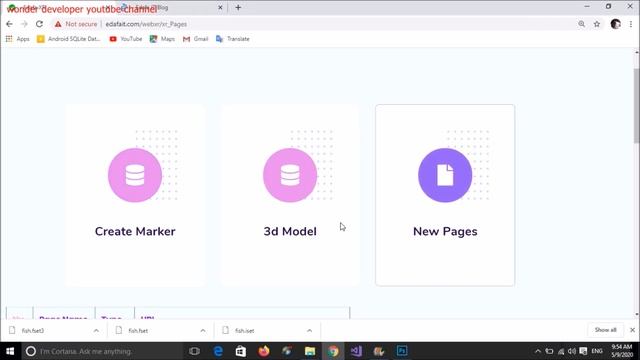This screenshot has width=640, height=360.
Task: Go back in browser history
Action: (9, 24)
